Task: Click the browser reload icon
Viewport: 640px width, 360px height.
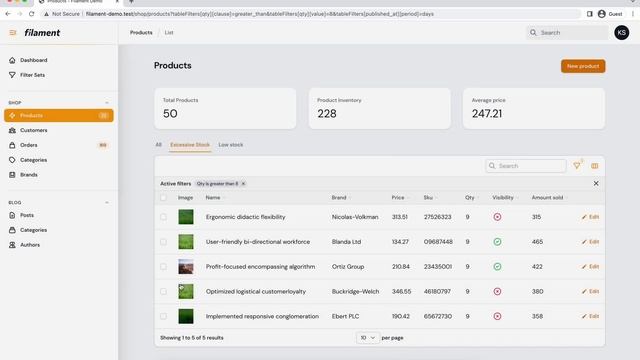Action: pyautogui.click(x=31, y=14)
